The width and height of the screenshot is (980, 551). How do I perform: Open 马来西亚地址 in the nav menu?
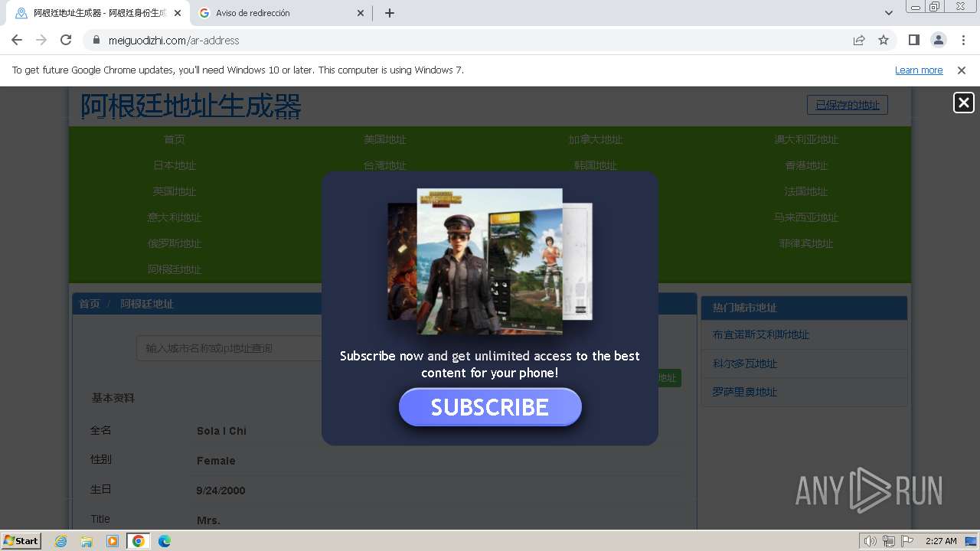806,217
